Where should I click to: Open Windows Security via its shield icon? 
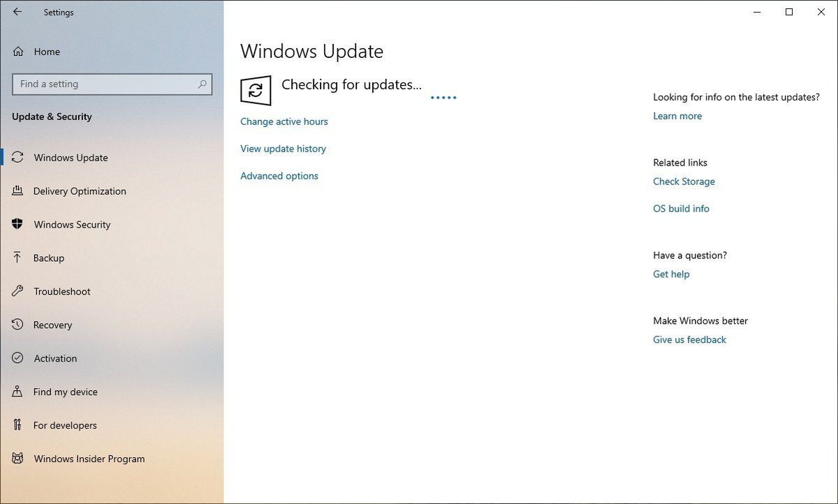[x=17, y=224]
